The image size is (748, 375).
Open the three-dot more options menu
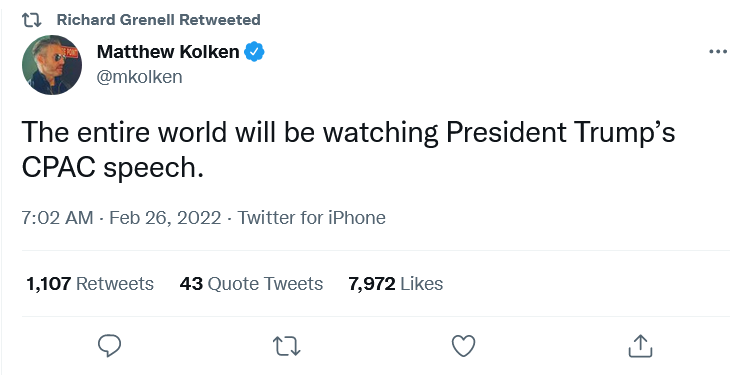[x=718, y=52]
